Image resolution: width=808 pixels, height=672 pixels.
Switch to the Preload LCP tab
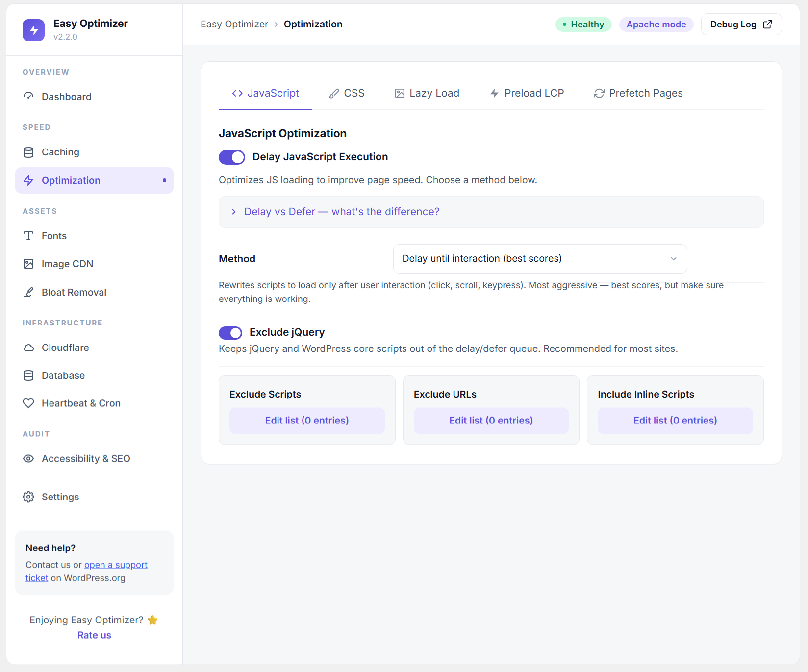point(527,93)
